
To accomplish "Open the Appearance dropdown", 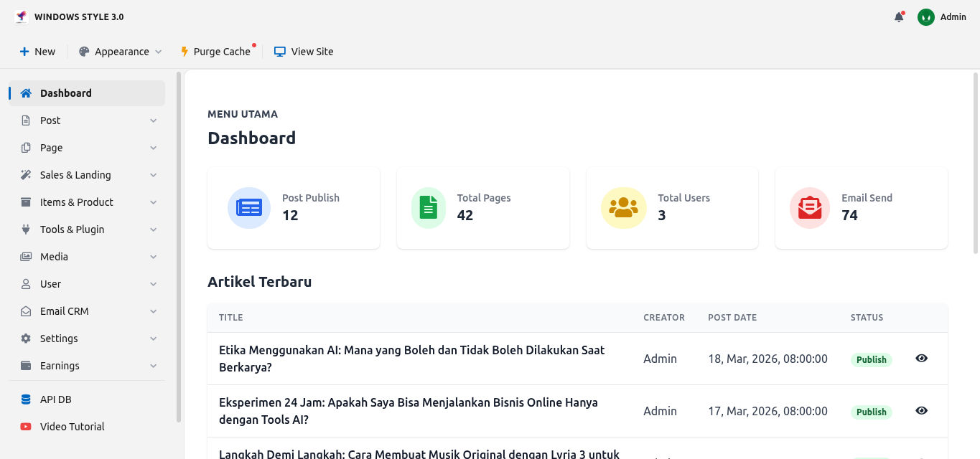I will pyautogui.click(x=120, y=52).
